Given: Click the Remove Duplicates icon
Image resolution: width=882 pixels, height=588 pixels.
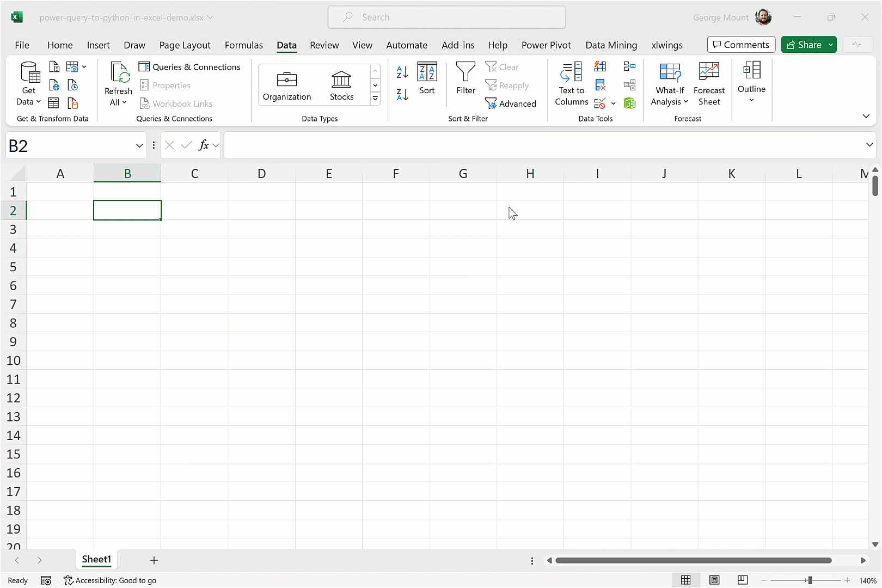Looking at the screenshot, I should click(600, 85).
